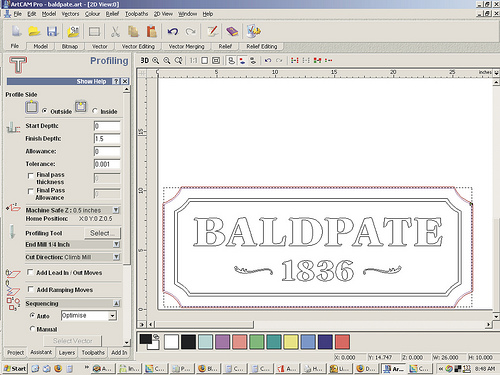This screenshot has width=500, height=375.
Task: Pick the purple color swatch
Action: coord(222,342)
